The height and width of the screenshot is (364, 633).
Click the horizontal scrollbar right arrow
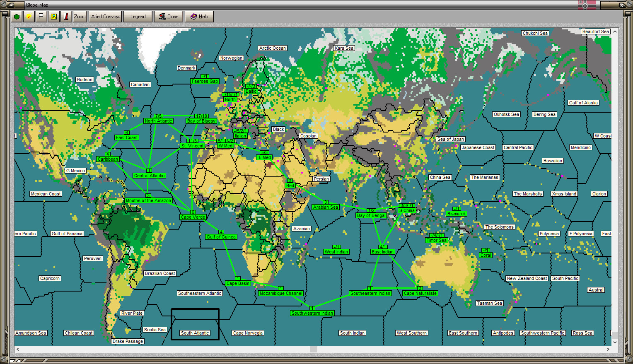point(608,350)
